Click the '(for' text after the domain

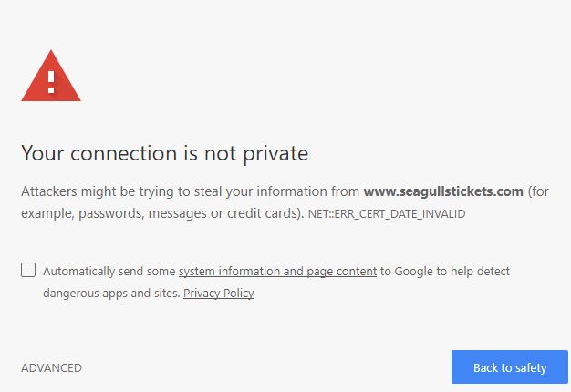[x=538, y=191]
